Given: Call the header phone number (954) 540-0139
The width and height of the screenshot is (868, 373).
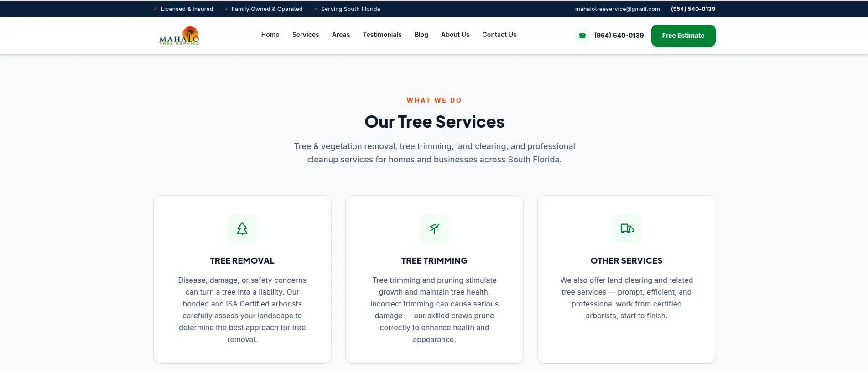Looking at the screenshot, I should 619,36.
